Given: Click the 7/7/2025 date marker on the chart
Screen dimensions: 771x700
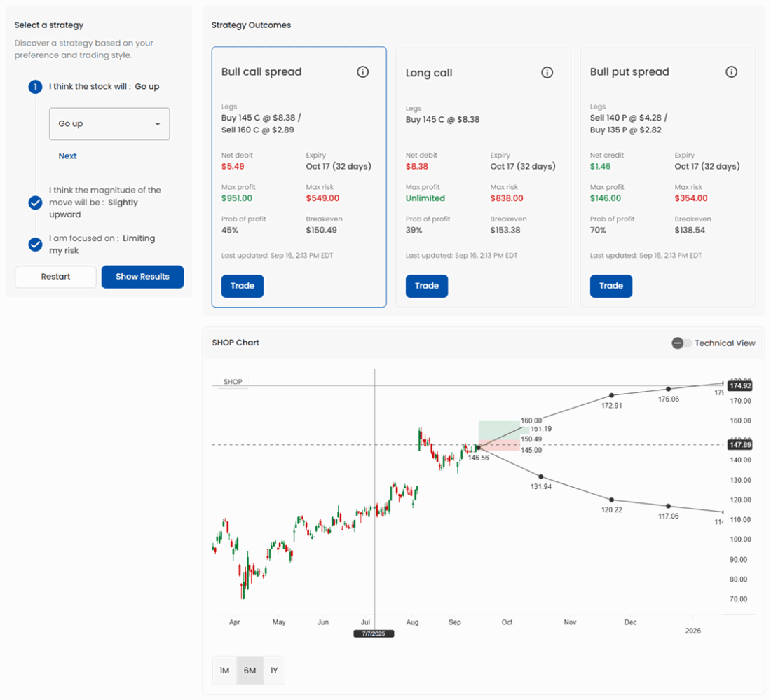Looking at the screenshot, I should tap(374, 633).
